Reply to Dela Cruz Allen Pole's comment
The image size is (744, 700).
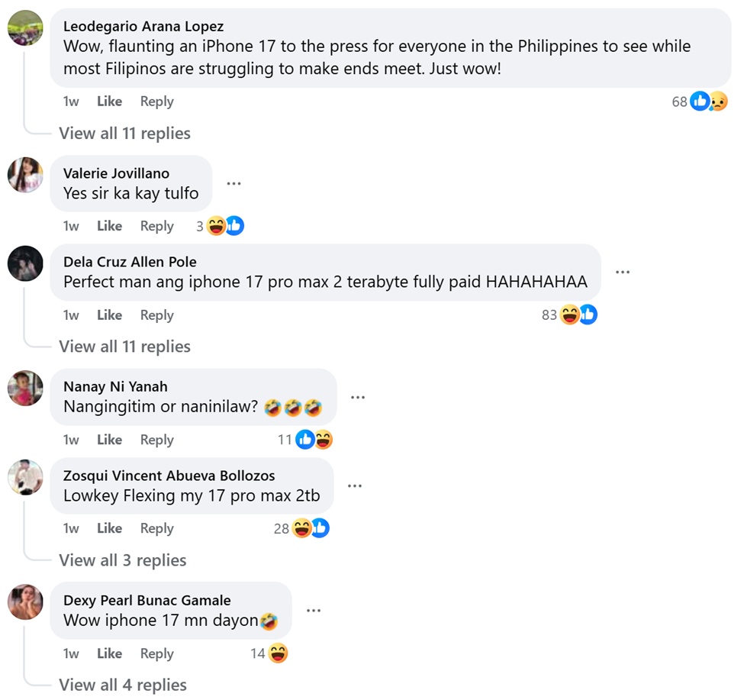(157, 315)
